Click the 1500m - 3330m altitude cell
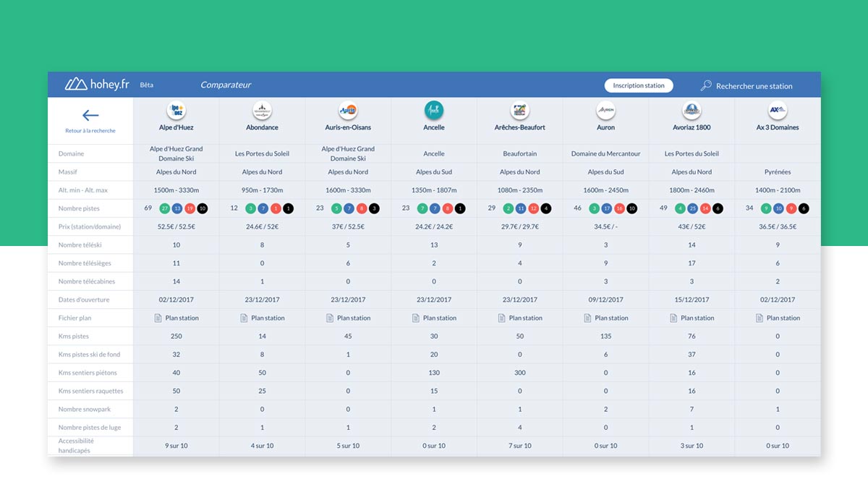 click(x=176, y=190)
